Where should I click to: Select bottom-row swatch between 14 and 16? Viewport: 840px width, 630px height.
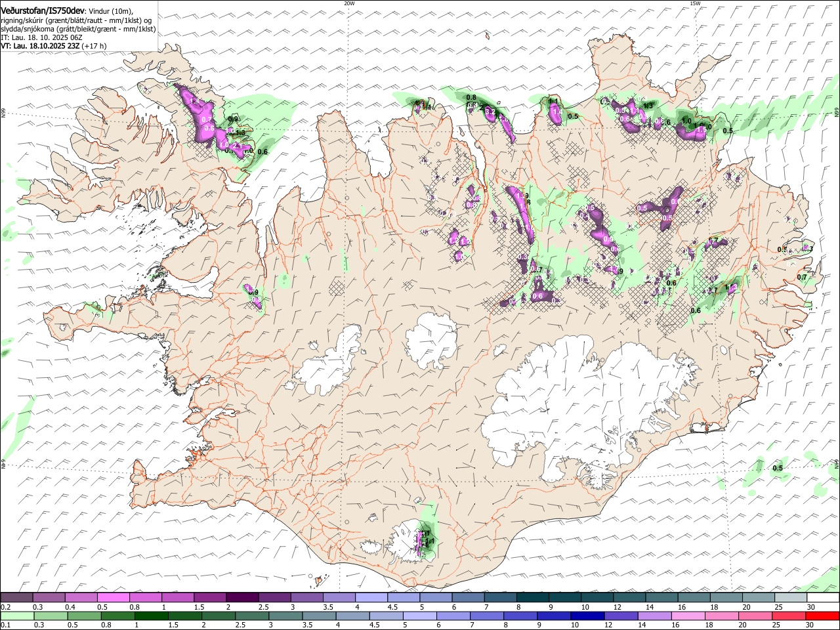654,616
